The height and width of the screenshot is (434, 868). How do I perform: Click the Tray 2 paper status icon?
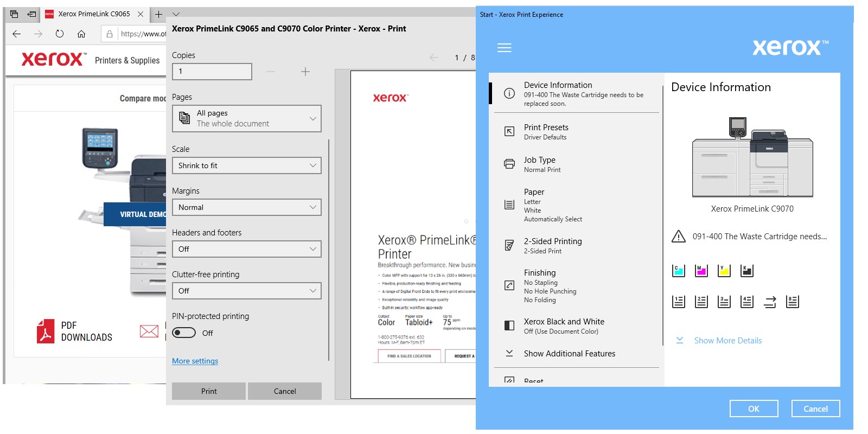tap(701, 302)
